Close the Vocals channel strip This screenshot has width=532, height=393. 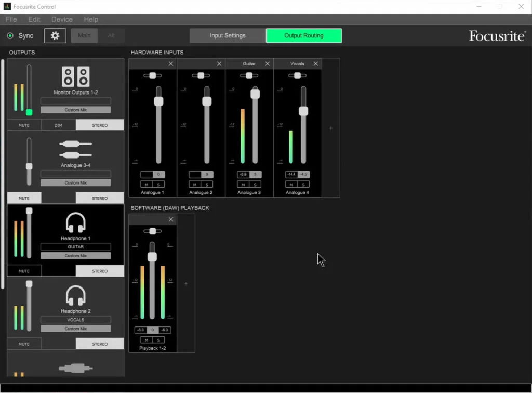(316, 64)
